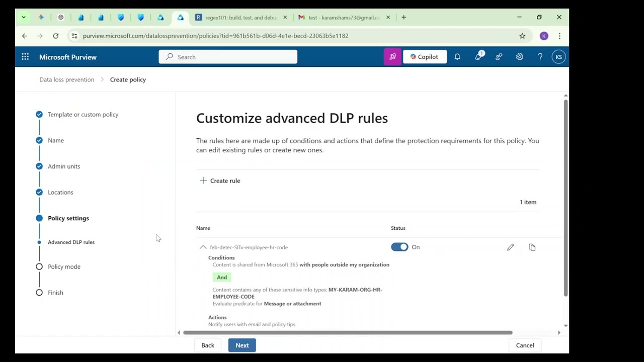Select the Finish step
Viewport: 644px width, 362px height.
point(55,293)
